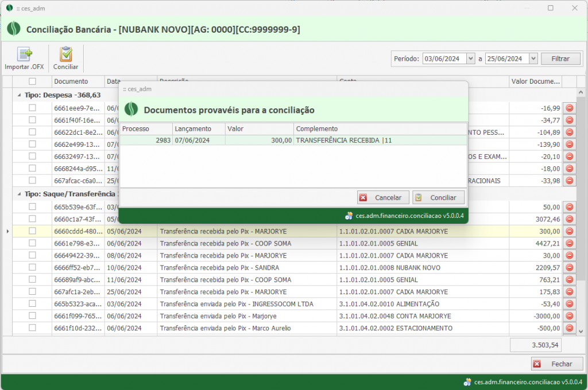Click red remove icon for 763,21 row
The width and height of the screenshot is (588, 390).
coord(569,279)
